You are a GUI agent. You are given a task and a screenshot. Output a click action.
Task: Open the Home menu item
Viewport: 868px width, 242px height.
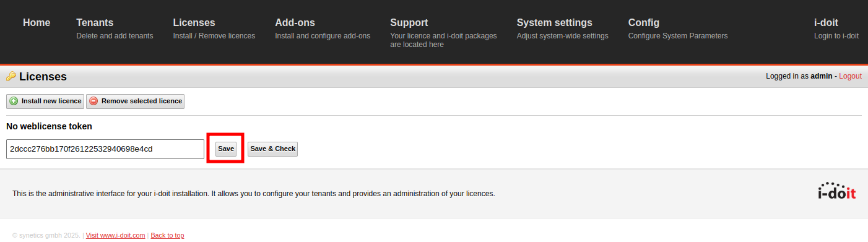coord(37,22)
